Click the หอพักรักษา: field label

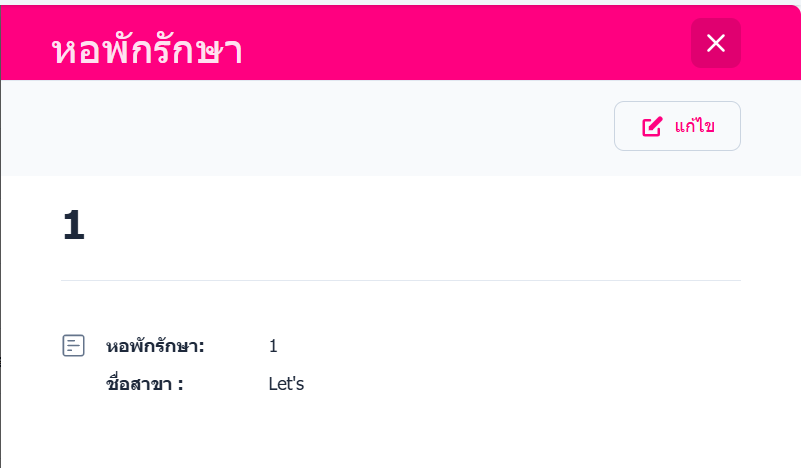(x=155, y=347)
